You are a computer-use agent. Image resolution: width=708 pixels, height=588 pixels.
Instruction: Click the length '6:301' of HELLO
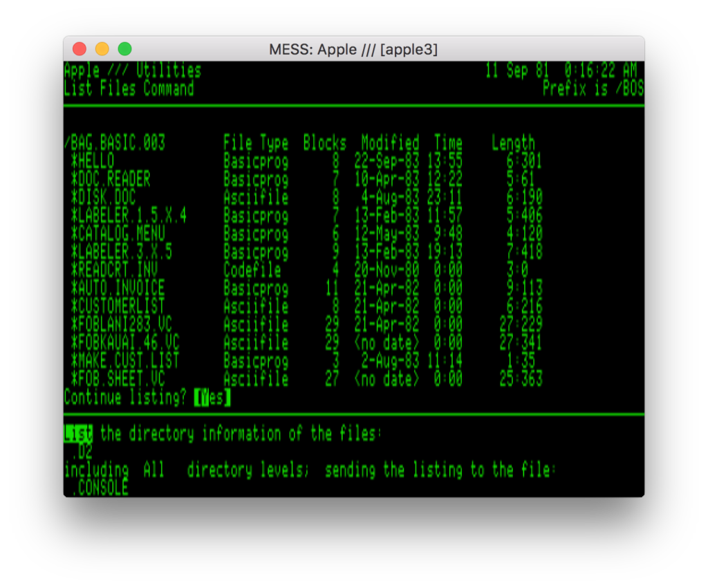point(524,161)
